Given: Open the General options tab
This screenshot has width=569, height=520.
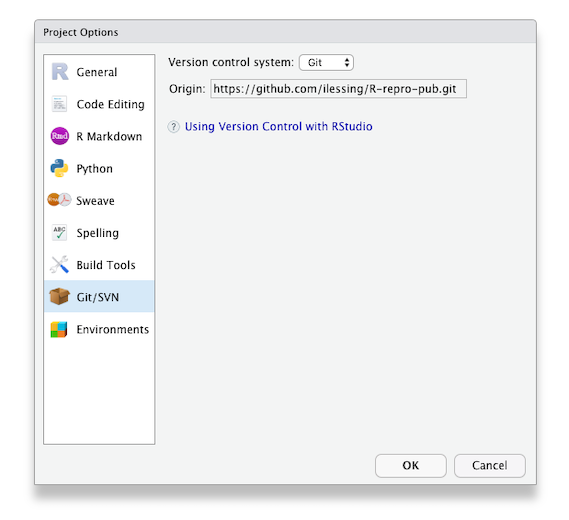Looking at the screenshot, I should pos(99,72).
